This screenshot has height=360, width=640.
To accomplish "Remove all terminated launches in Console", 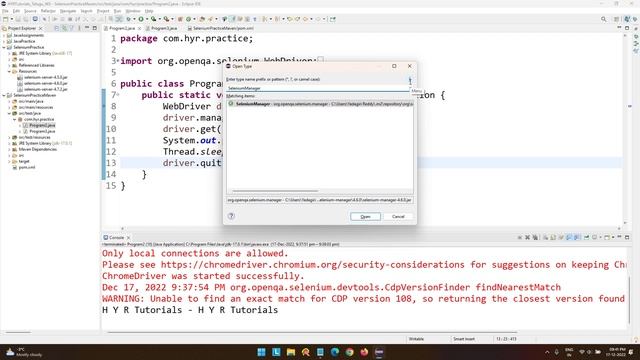I will [535, 237].
